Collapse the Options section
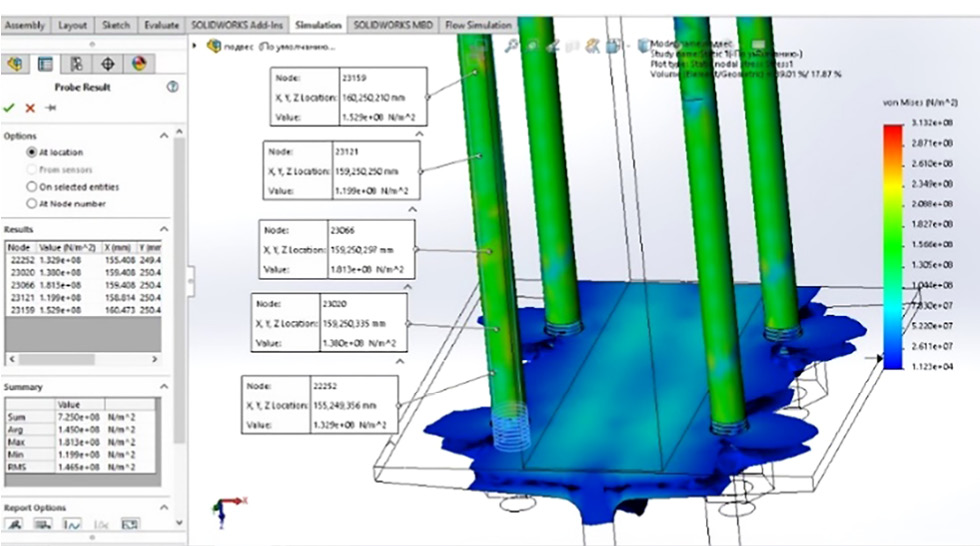Screen dimensions: 980x546 tap(164, 135)
